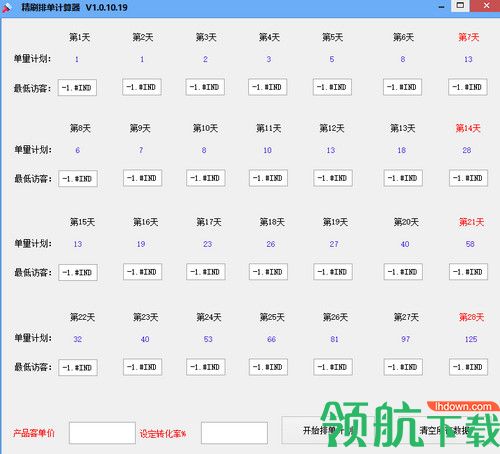
Task: Select the 第10天 column label
Action: (x=205, y=128)
